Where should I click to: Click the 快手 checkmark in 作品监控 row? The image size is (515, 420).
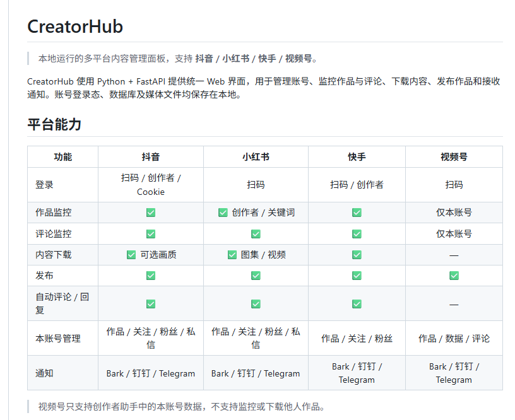coord(357,213)
